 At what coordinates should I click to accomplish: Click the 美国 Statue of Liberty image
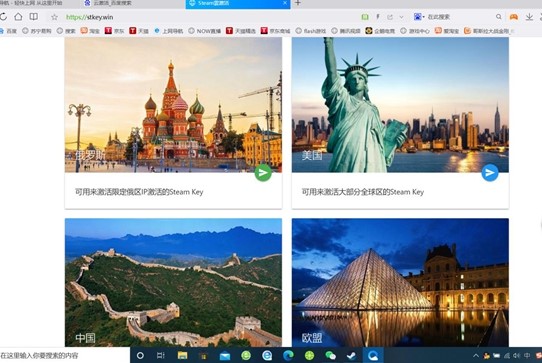pyautogui.click(x=400, y=105)
